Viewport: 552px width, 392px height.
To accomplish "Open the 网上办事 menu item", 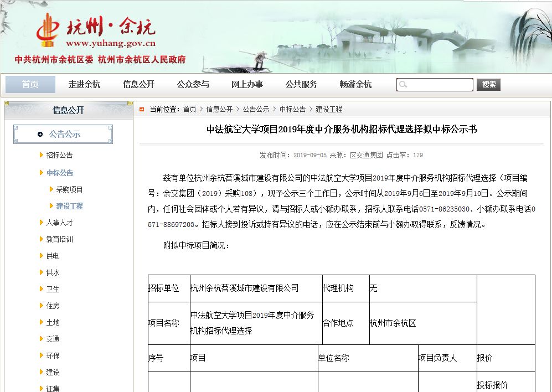I will [247, 85].
